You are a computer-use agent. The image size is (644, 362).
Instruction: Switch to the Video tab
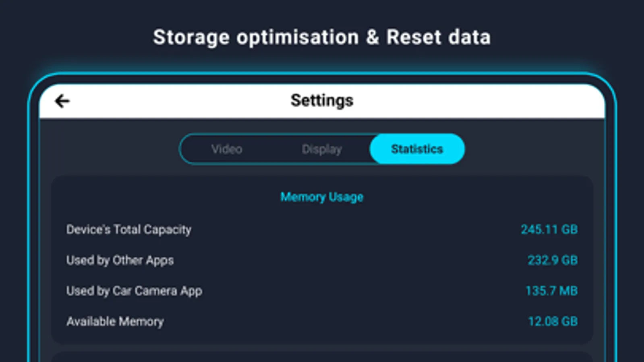227,149
